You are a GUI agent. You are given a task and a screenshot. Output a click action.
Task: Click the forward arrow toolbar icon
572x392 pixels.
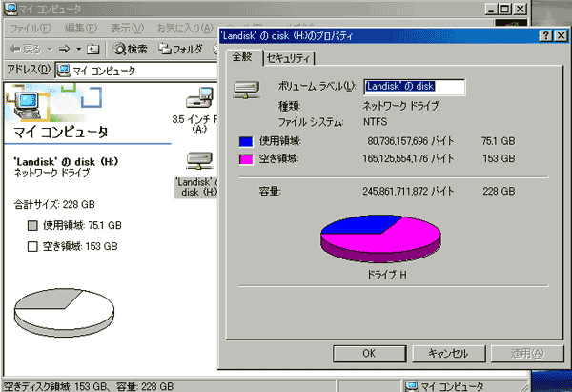[65, 49]
